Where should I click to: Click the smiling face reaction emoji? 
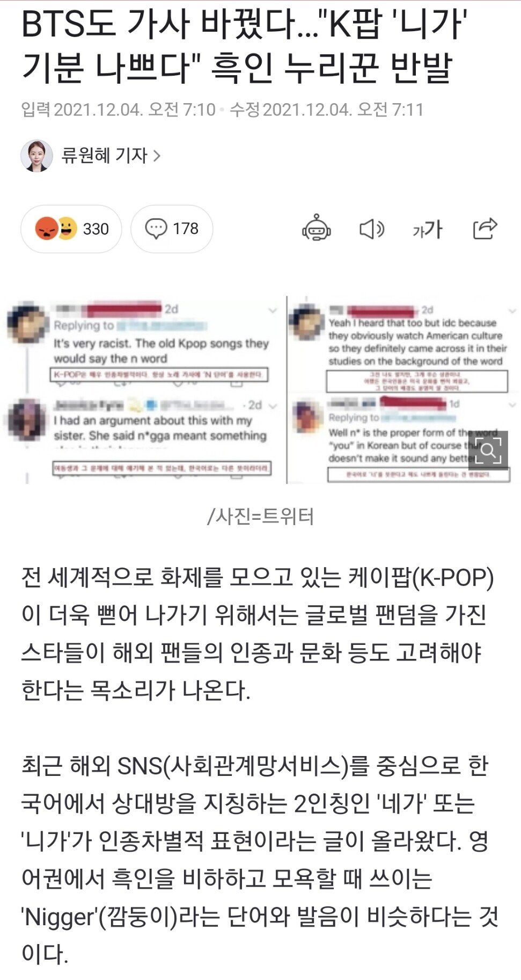pos(67,229)
